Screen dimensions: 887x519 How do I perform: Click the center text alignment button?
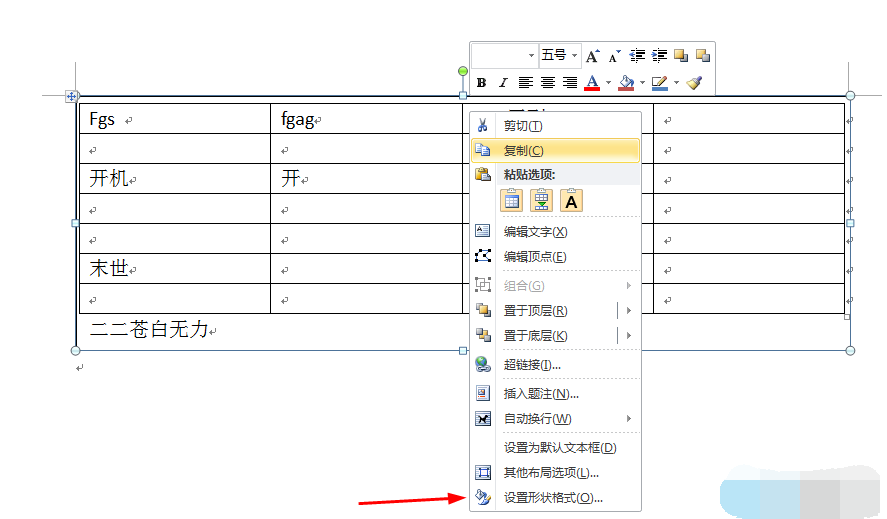pyautogui.click(x=548, y=83)
